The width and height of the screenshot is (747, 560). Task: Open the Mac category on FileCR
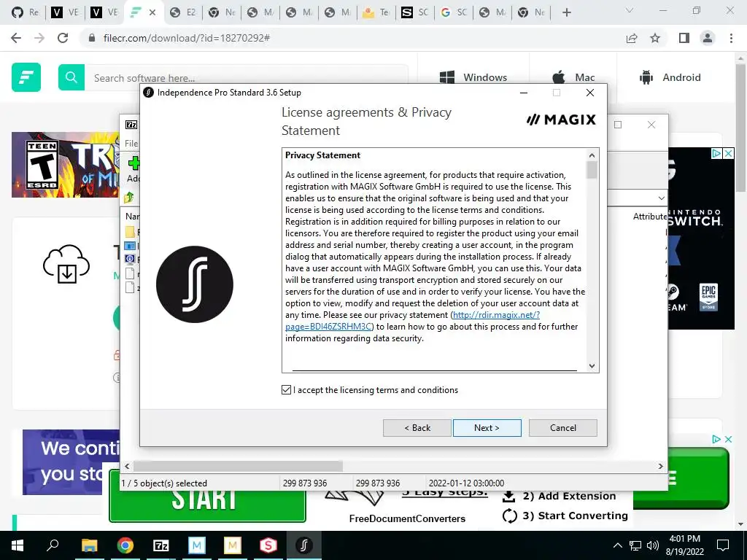click(x=573, y=77)
